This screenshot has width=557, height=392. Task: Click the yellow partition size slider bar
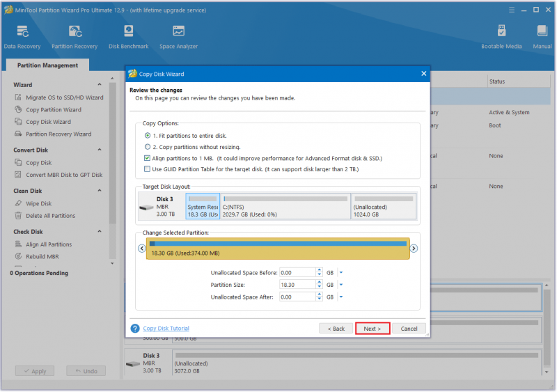tap(278, 249)
